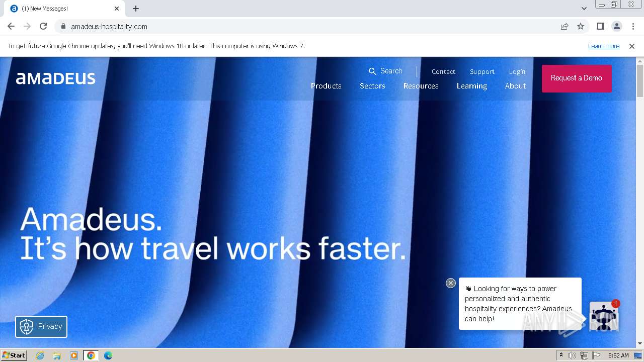This screenshot has width=644, height=362.
Task: Dismiss the Chrome update notification bar
Action: tap(632, 46)
